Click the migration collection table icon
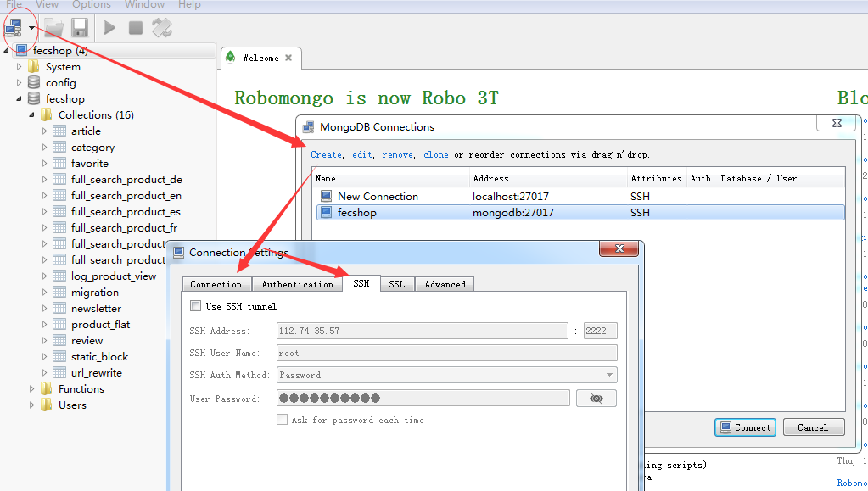This screenshot has width=868, height=491. click(59, 293)
